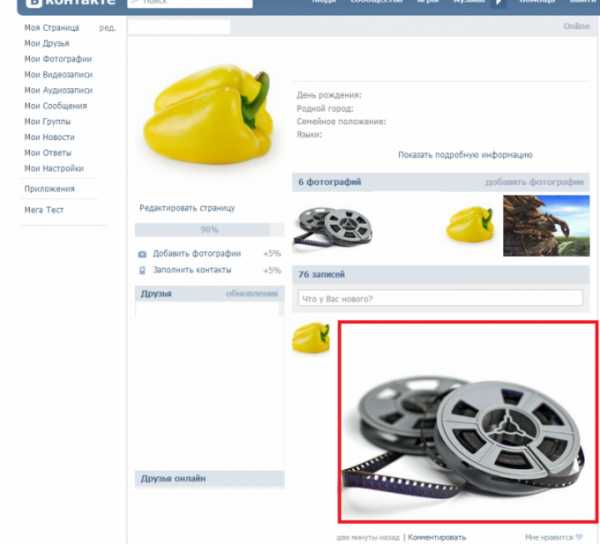Go to 'Мои Фотографии'
Image resolution: width=600 pixels, height=544 pixels.
coord(58,59)
